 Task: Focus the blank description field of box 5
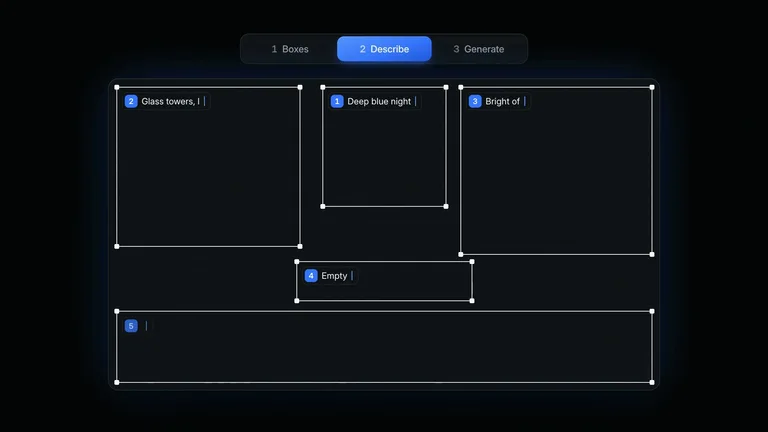(146, 326)
